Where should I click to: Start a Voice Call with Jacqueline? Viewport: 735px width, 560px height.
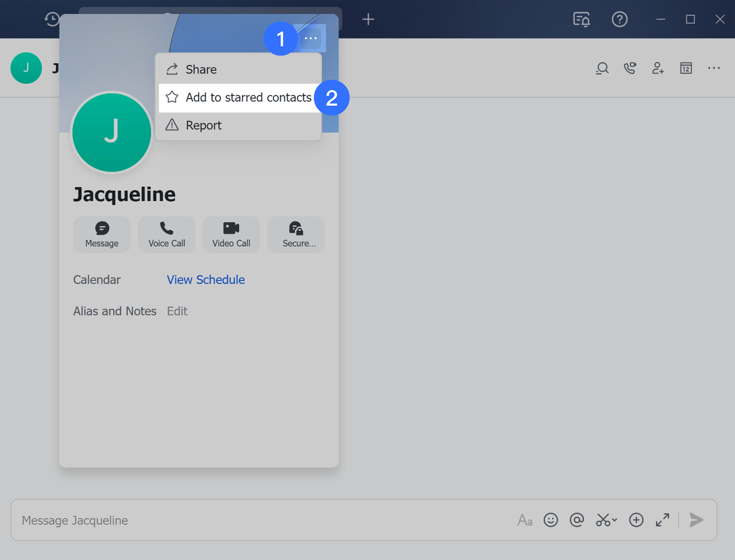pyautogui.click(x=167, y=235)
